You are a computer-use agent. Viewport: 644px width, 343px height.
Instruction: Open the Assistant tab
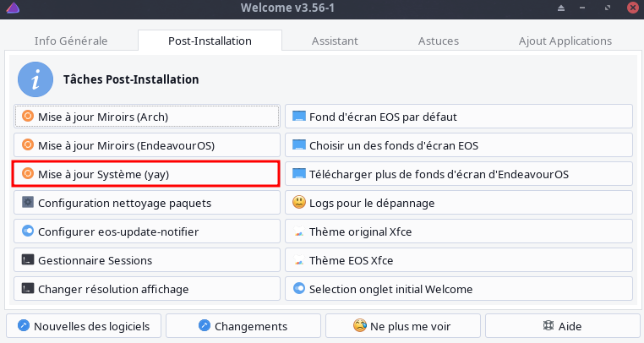tap(335, 41)
